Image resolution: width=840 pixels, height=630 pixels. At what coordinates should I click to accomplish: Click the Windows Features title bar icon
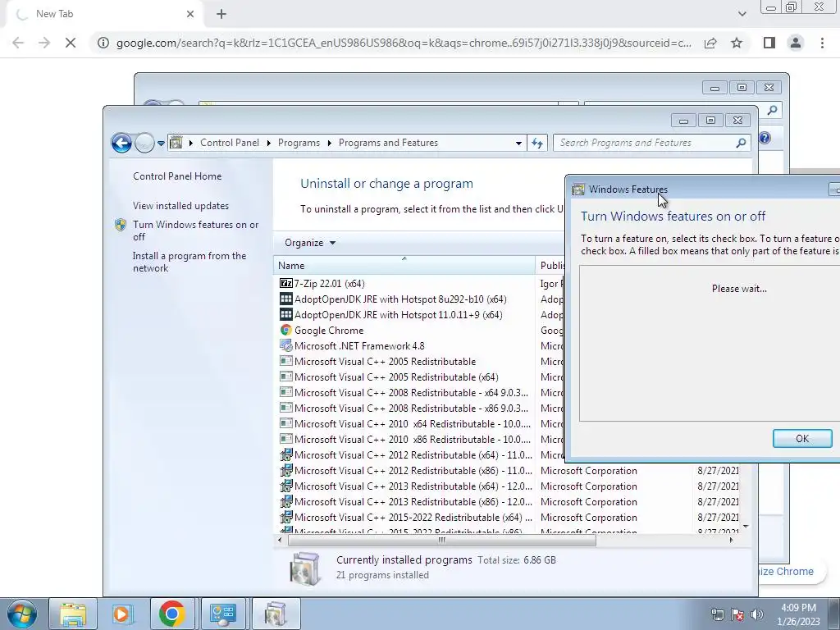pos(578,189)
